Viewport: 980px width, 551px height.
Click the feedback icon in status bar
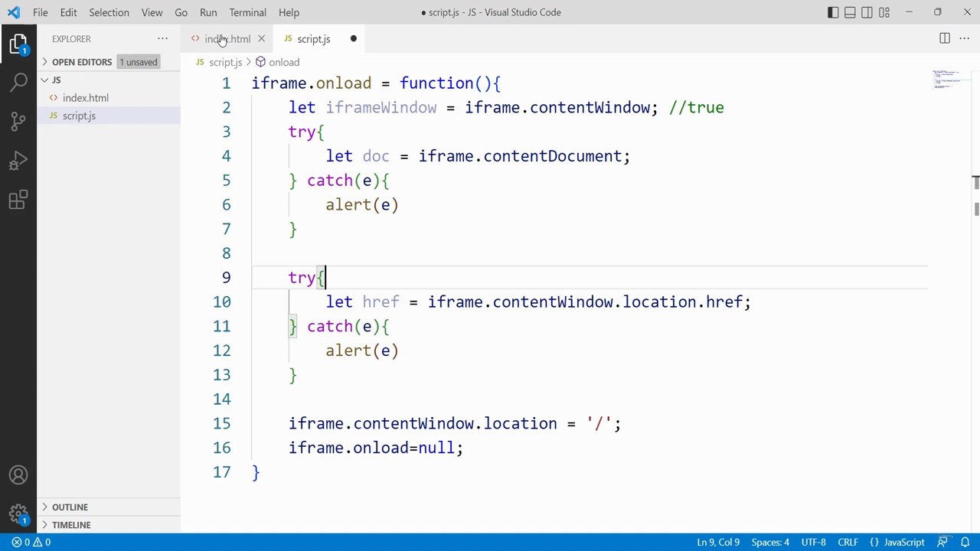point(942,542)
